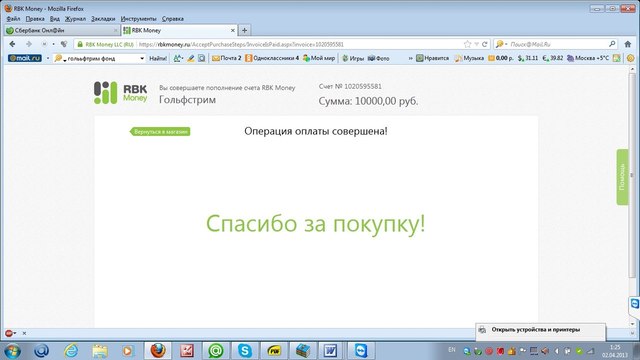640x360 pixels.
Task: Click the Найти! search button
Action: click(158, 58)
